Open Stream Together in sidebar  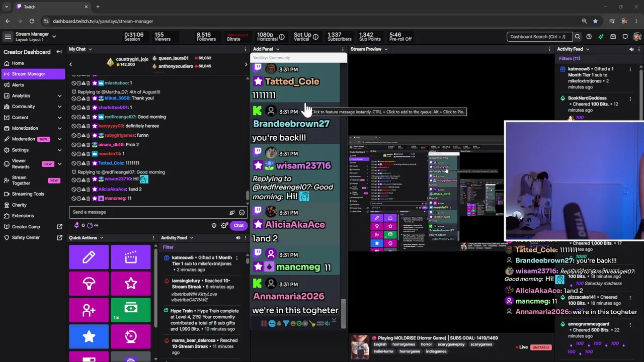(33, 180)
